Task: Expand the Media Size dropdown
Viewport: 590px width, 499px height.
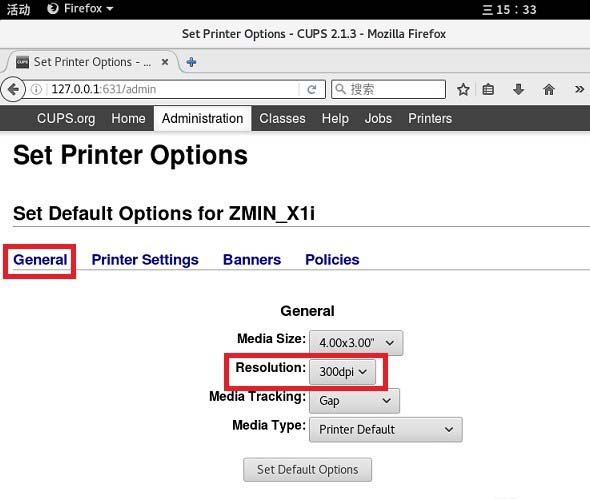Action: 356,343
